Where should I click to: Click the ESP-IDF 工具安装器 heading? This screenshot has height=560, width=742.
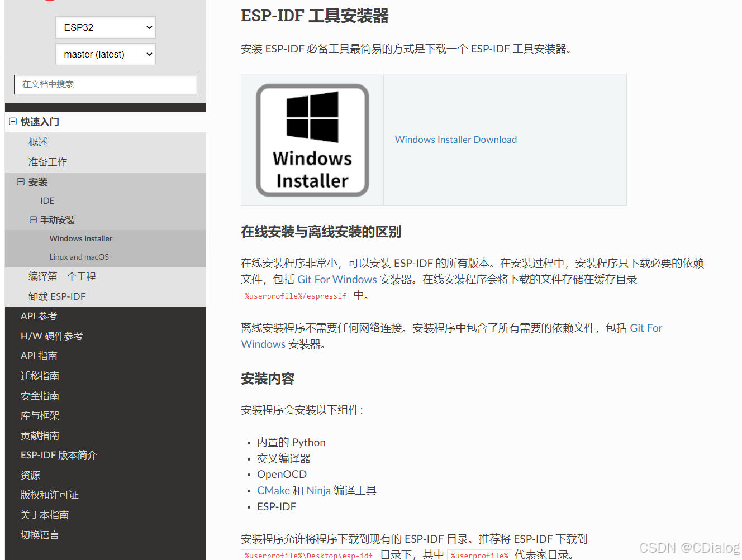pyautogui.click(x=315, y=16)
